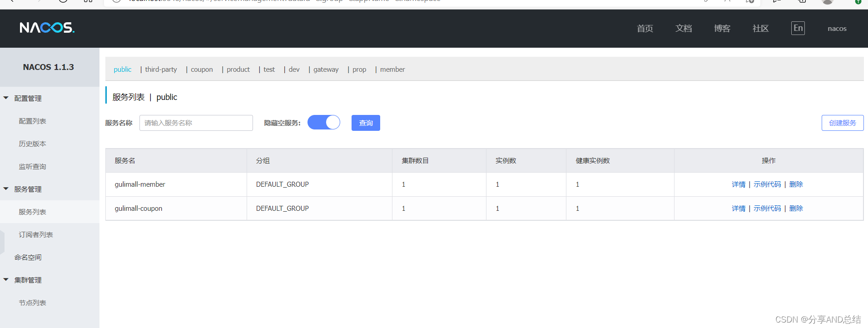Open the 首页 nav item

pos(645,29)
